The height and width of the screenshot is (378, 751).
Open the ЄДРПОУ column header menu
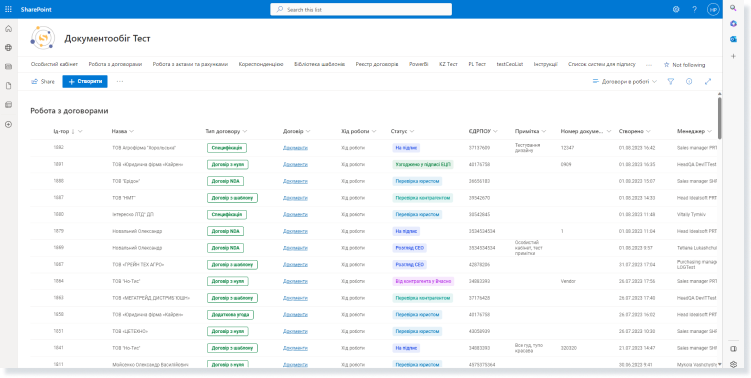pos(483,131)
